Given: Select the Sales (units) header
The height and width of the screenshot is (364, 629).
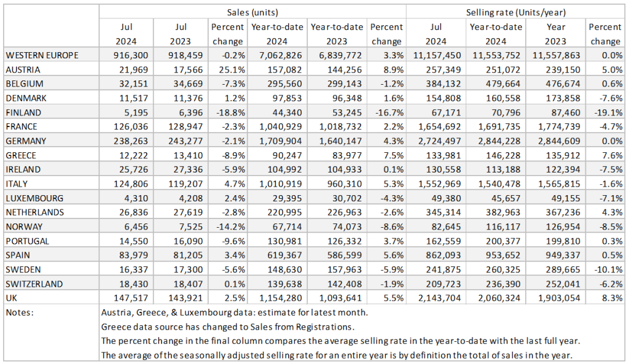Looking at the screenshot, I should point(252,12).
